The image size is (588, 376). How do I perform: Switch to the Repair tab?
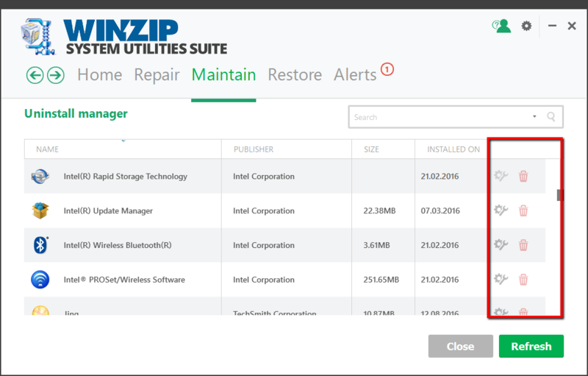[157, 74]
